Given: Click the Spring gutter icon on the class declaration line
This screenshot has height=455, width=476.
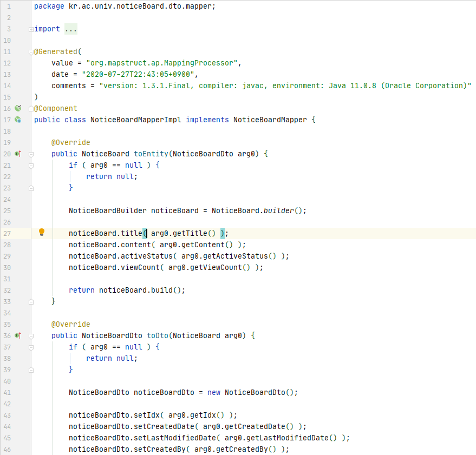Looking at the screenshot, I should 18,120.
